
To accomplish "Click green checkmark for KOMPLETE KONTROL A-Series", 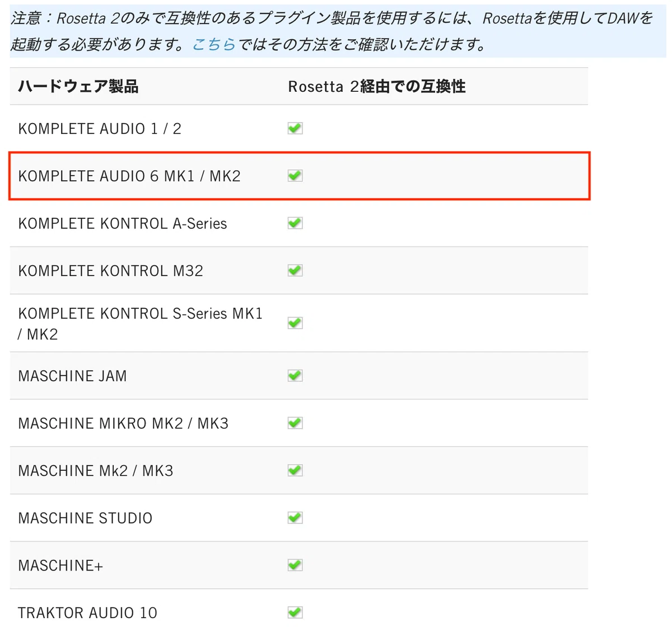I will click(x=295, y=223).
